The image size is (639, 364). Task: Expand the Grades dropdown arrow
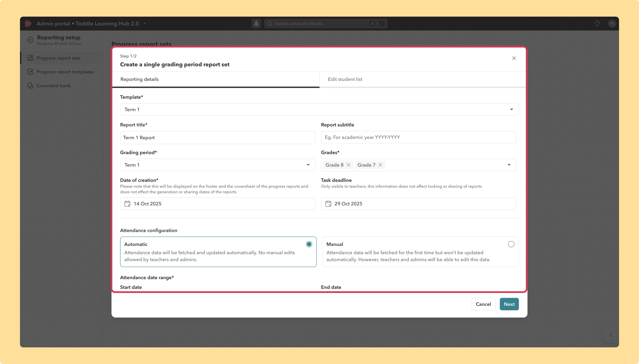[x=509, y=165]
